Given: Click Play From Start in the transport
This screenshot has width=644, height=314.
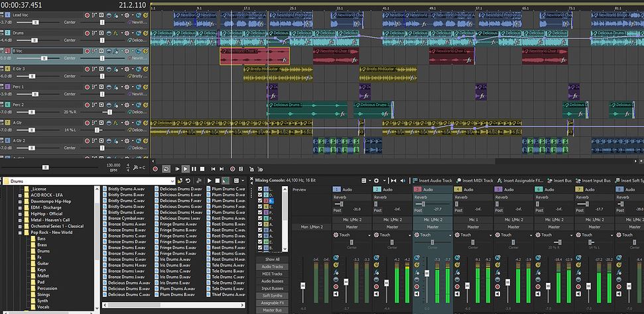Looking at the screenshot, I should coord(178,169).
